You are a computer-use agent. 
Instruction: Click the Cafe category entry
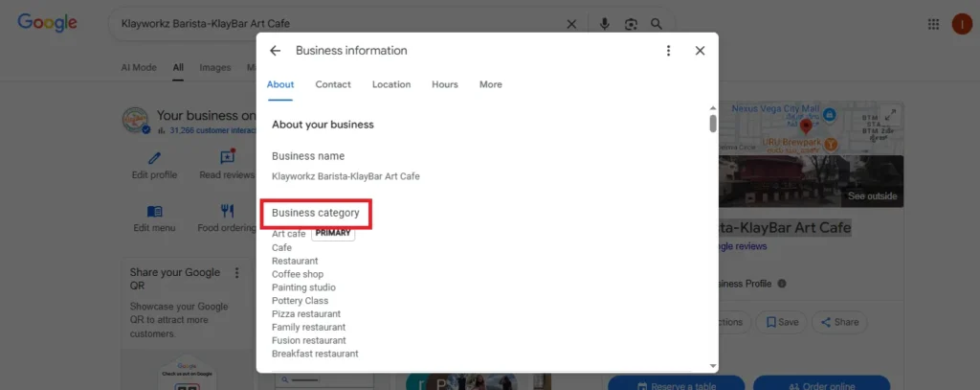coord(282,248)
